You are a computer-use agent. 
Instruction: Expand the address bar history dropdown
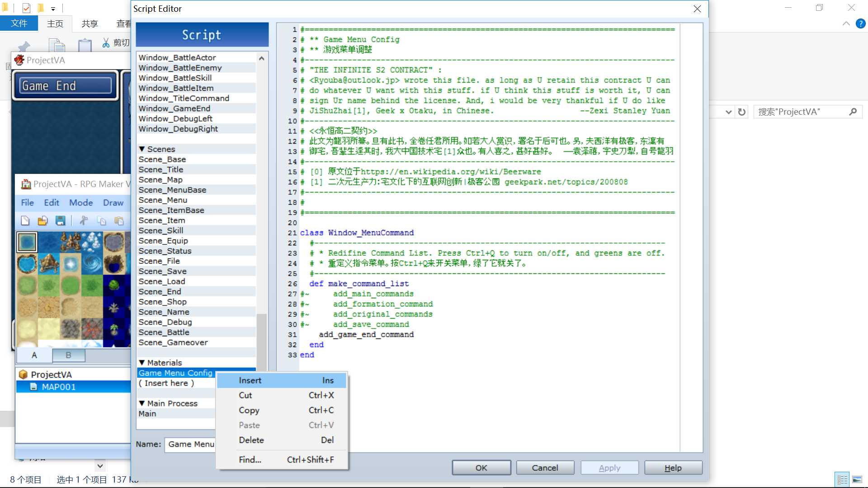728,112
